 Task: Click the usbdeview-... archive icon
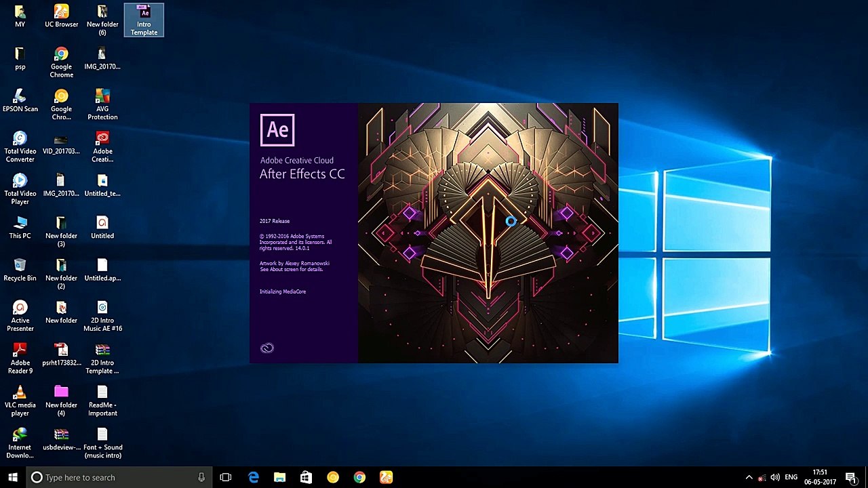pyautogui.click(x=61, y=439)
